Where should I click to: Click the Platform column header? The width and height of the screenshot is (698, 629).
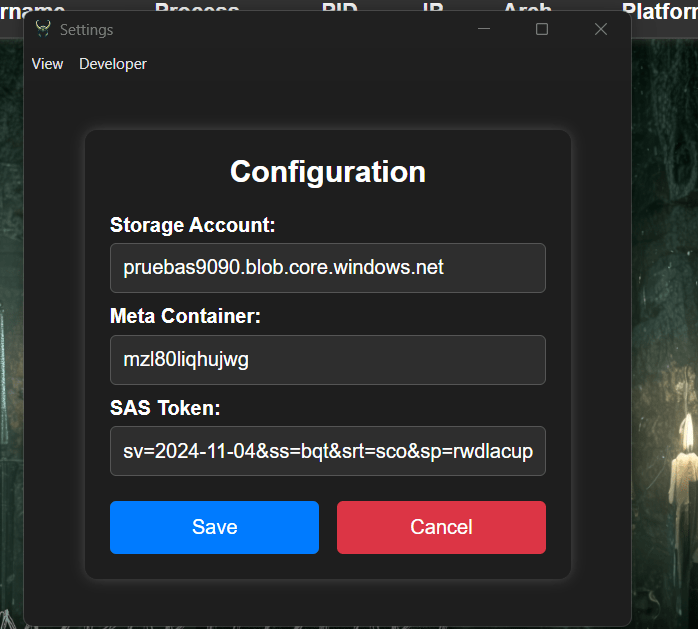click(x=658, y=8)
